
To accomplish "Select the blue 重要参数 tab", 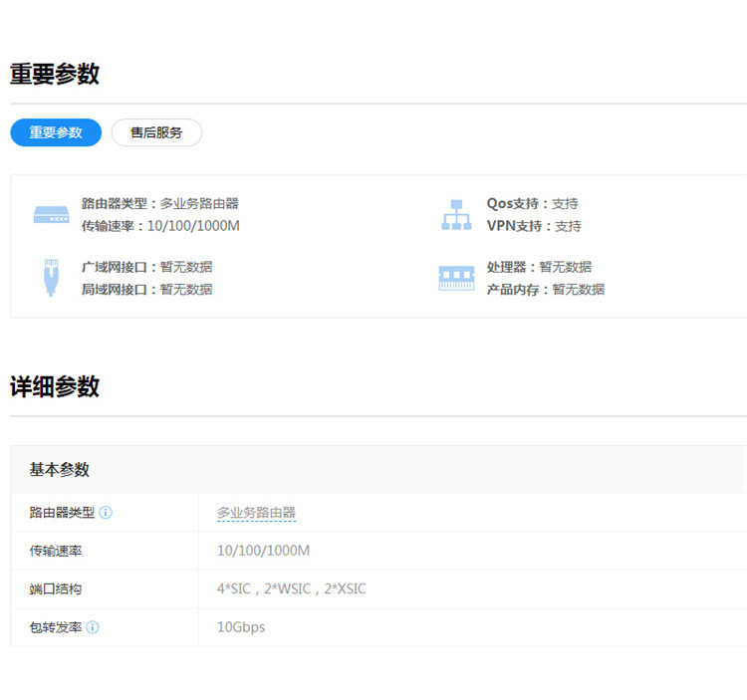I will (x=56, y=132).
